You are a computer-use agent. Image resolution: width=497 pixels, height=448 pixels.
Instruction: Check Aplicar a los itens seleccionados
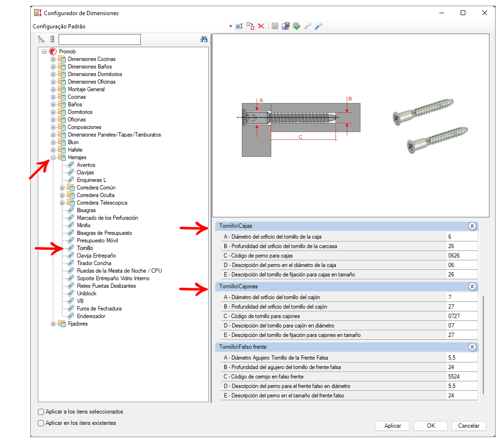[x=41, y=412]
